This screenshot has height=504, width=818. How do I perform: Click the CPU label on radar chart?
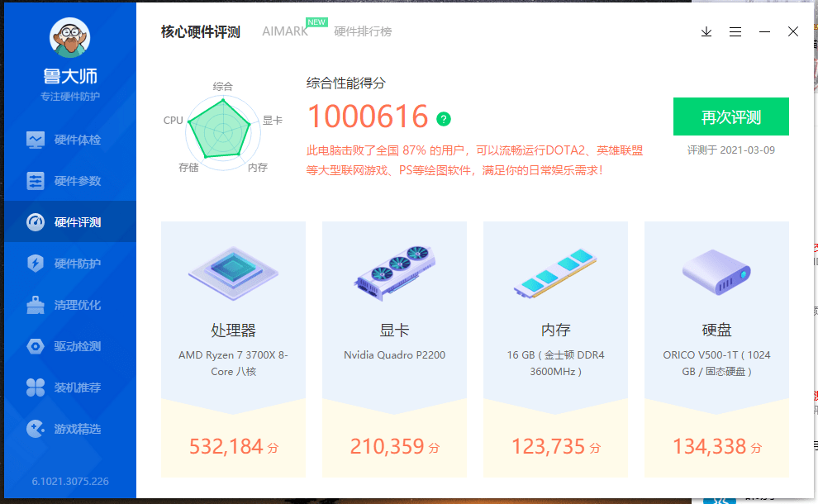tap(174, 121)
